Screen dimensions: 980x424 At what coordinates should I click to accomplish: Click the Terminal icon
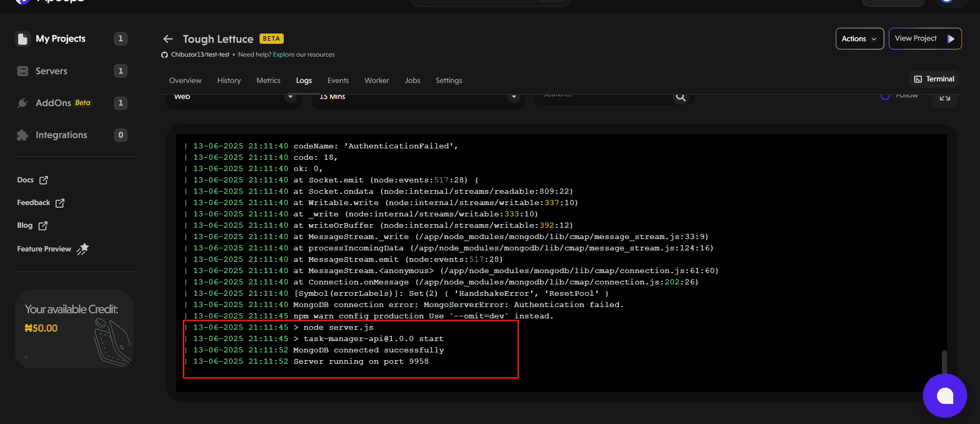(x=918, y=79)
